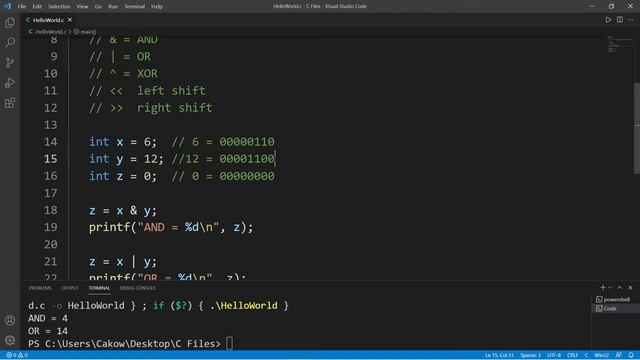
Task: Show errors and warnings count in status bar
Action: (17, 355)
